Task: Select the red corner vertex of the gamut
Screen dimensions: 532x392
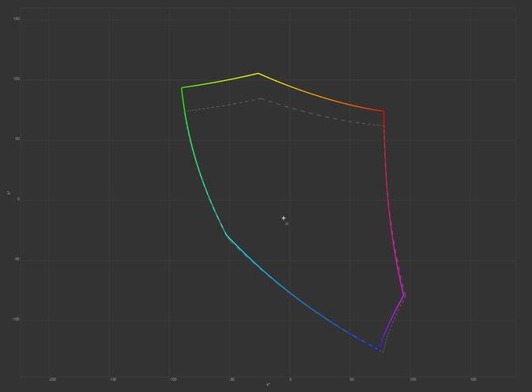Action: [x=384, y=111]
